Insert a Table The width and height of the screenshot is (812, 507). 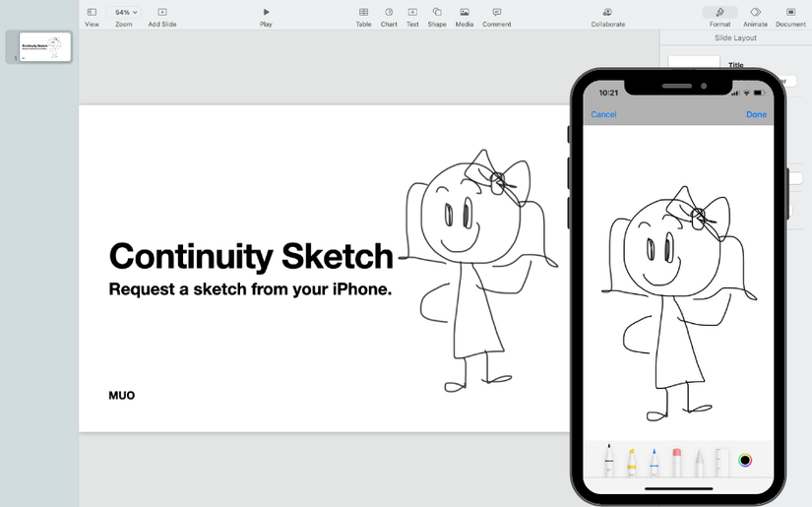[363, 17]
